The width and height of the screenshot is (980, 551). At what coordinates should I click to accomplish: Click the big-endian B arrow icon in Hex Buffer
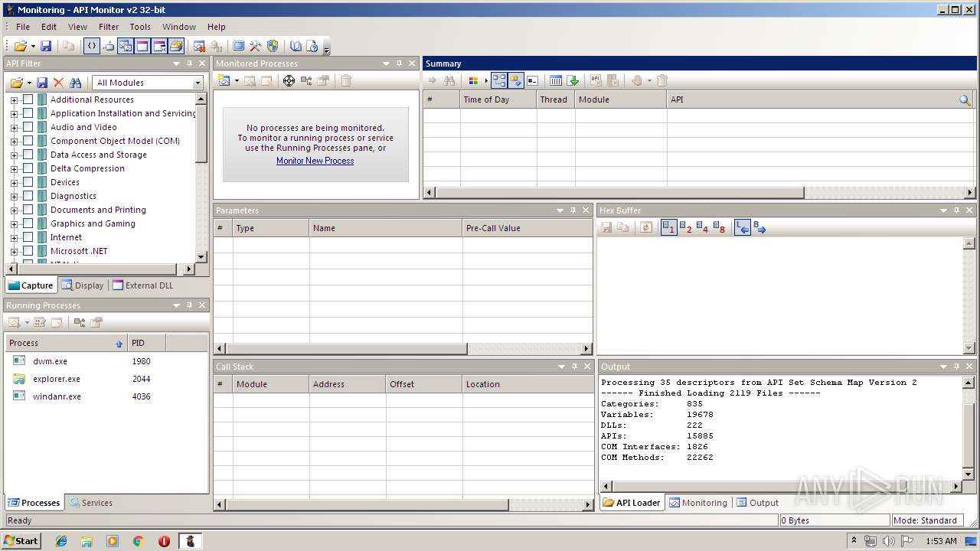click(759, 227)
